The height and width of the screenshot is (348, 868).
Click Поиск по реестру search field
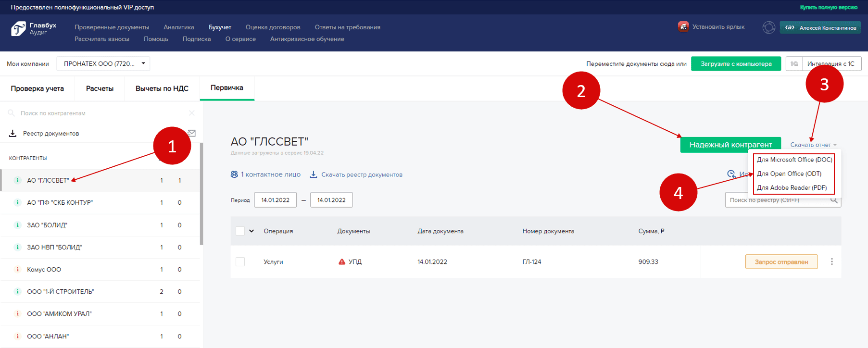tap(783, 200)
